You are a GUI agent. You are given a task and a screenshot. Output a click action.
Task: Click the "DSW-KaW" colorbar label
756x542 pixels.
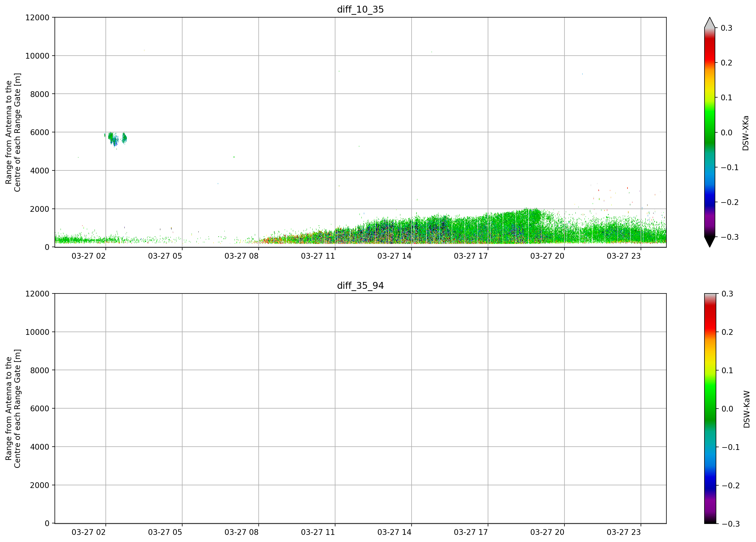[747, 409]
